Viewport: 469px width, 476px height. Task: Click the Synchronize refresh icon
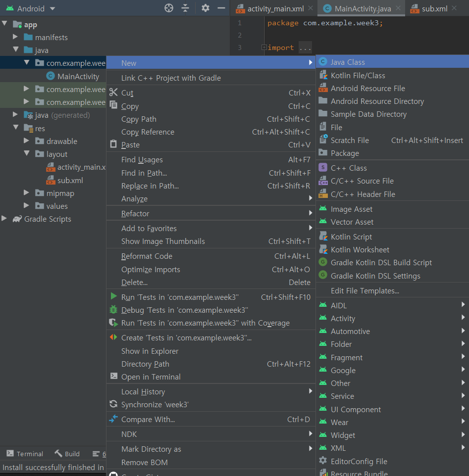point(113,404)
